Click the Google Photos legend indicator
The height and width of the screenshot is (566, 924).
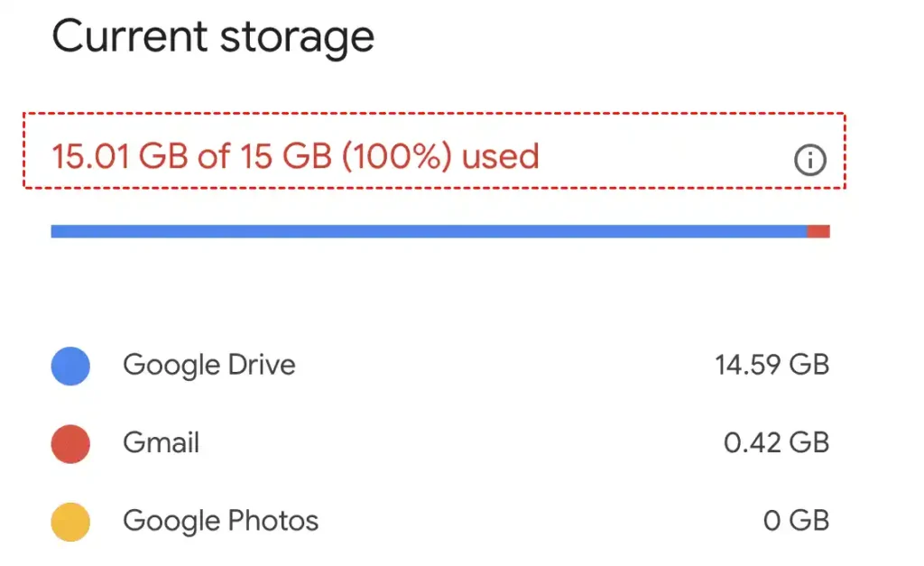[x=69, y=521]
